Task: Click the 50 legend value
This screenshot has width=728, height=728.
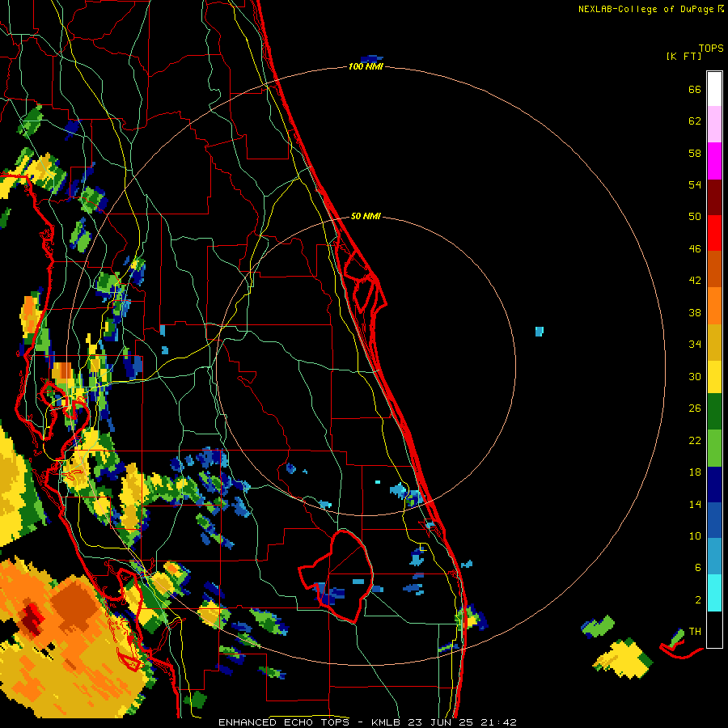Action: pyautogui.click(x=695, y=216)
